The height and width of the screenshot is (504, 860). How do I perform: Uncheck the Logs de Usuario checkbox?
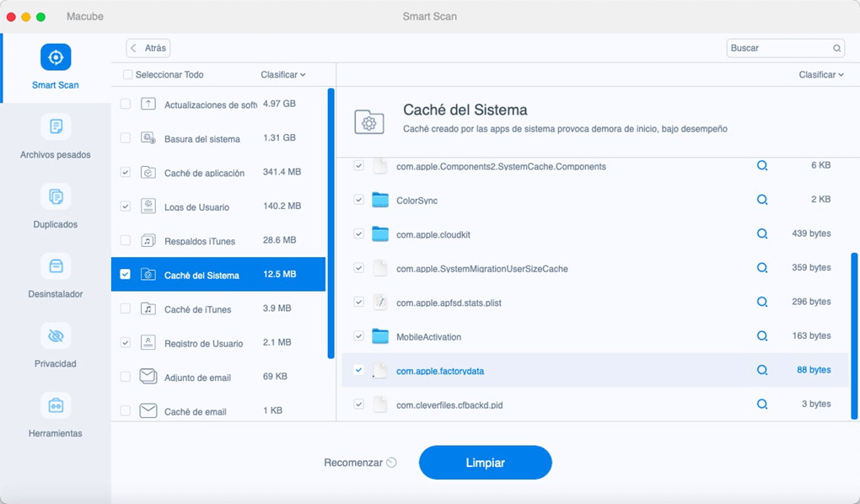point(126,206)
